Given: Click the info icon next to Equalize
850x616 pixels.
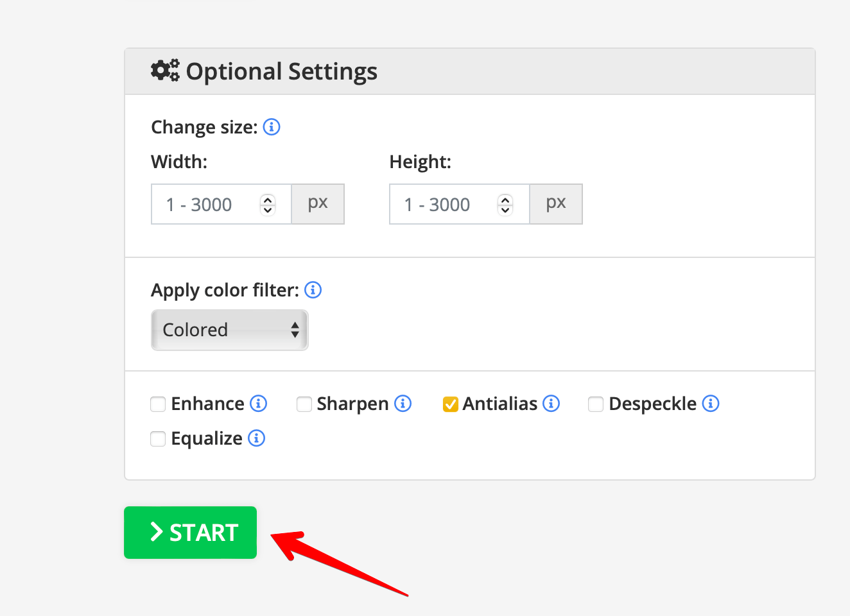Looking at the screenshot, I should click(x=256, y=438).
